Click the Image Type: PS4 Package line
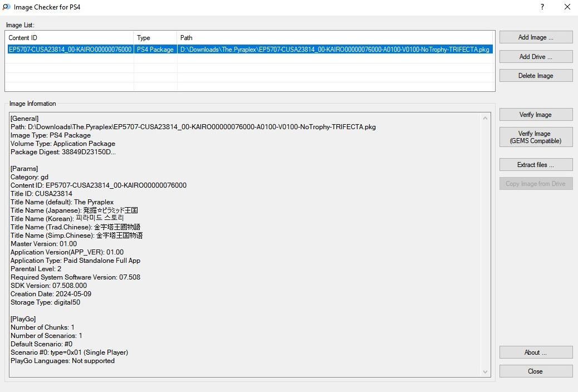 (51, 135)
